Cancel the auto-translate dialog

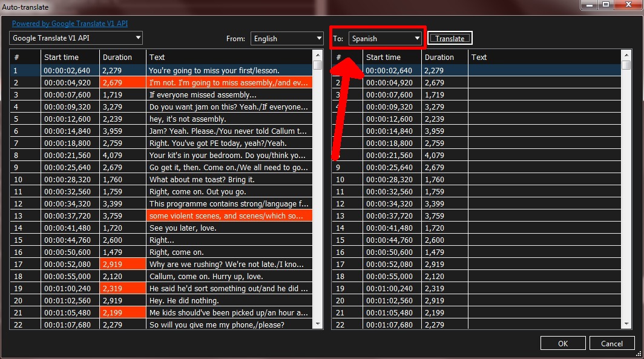[x=611, y=343]
